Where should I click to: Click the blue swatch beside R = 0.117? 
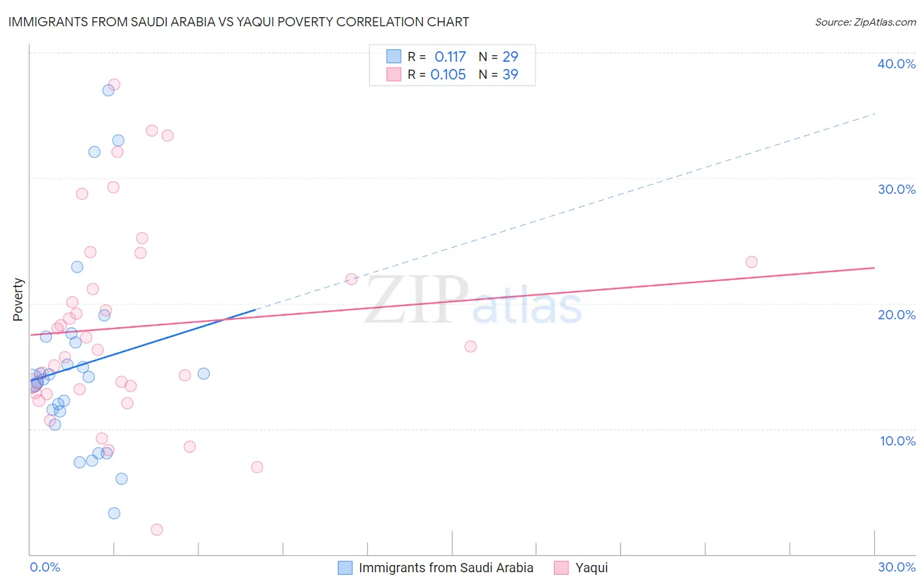click(x=394, y=56)
